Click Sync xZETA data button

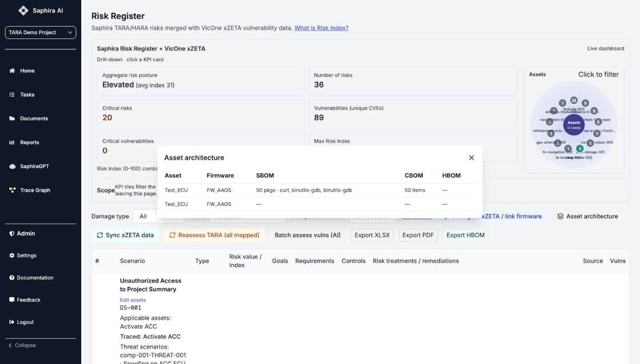coord(125,235)
